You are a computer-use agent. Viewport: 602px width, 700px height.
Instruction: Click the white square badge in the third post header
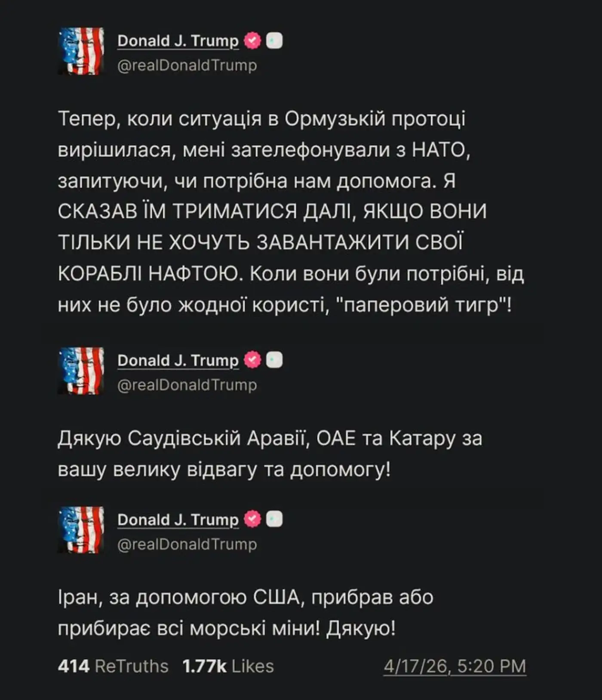274,519
